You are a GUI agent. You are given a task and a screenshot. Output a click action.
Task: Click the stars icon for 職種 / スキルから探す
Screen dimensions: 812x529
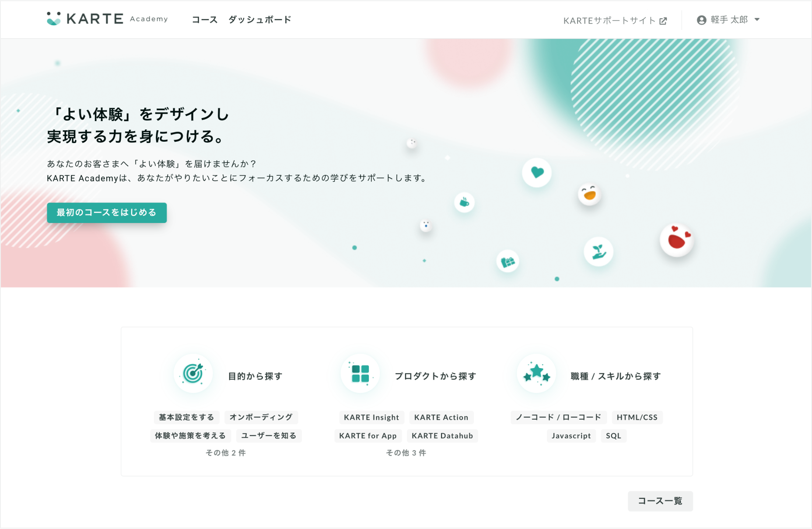pos(536,374)
